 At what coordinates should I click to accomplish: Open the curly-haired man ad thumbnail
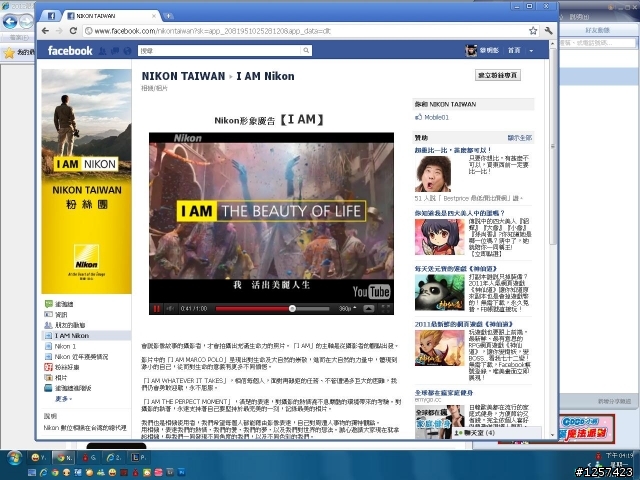[x=433, y=174]
